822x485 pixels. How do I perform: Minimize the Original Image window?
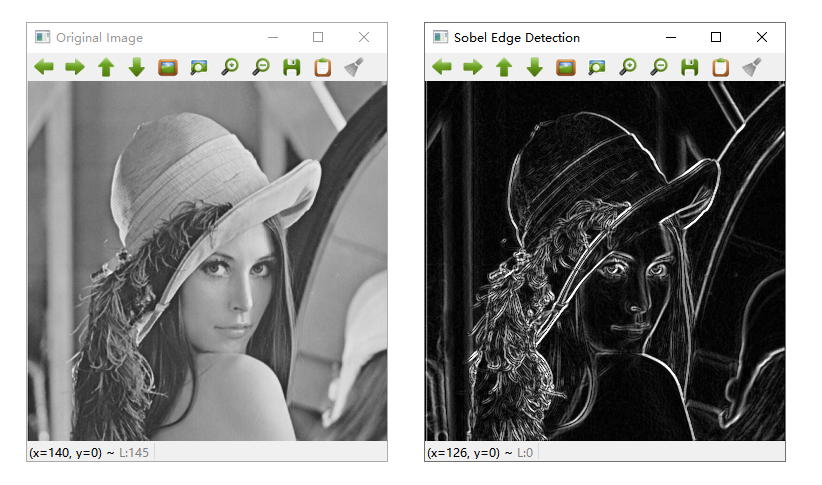click(273, 37)
